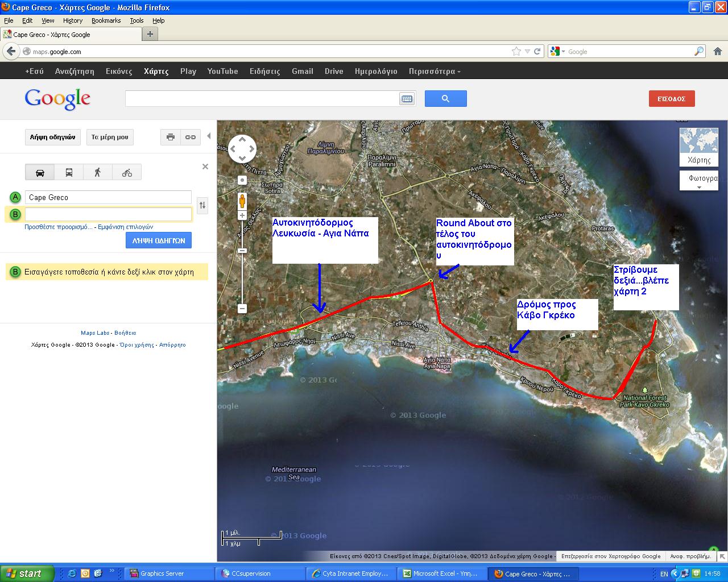The width and height of the screenshot is (728, 582).
Task: Open Drive from Google bar
Action: 334,71
